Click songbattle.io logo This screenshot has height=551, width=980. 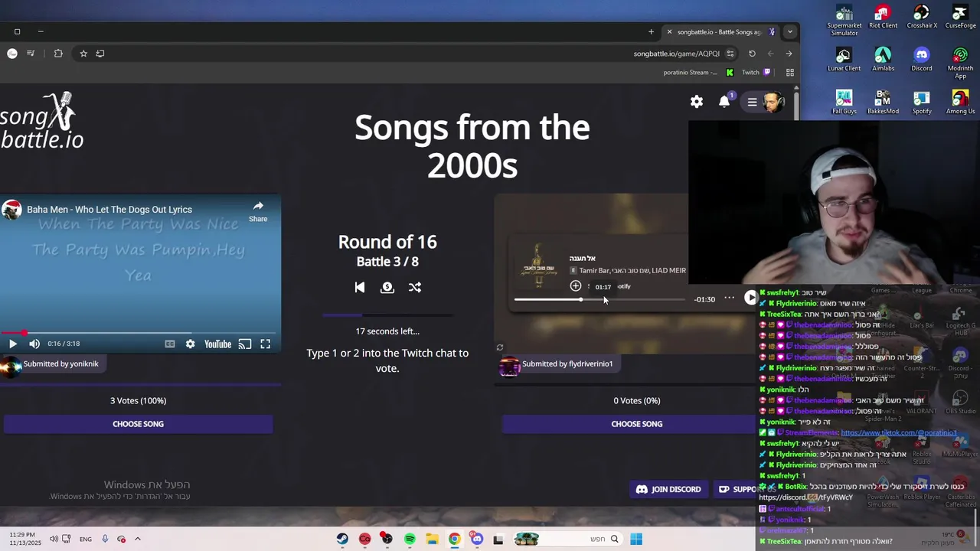click(42, 121)
